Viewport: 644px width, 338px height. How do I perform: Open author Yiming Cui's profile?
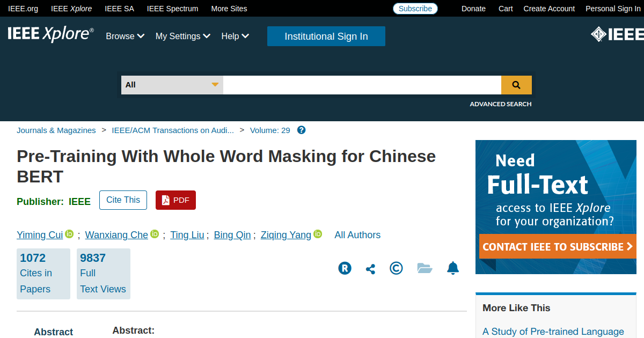pos(40,235)
